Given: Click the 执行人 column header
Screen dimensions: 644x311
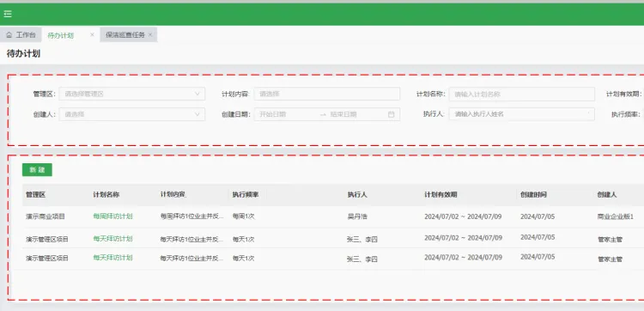Looking at the screenshot, I should tap(357, 195).
